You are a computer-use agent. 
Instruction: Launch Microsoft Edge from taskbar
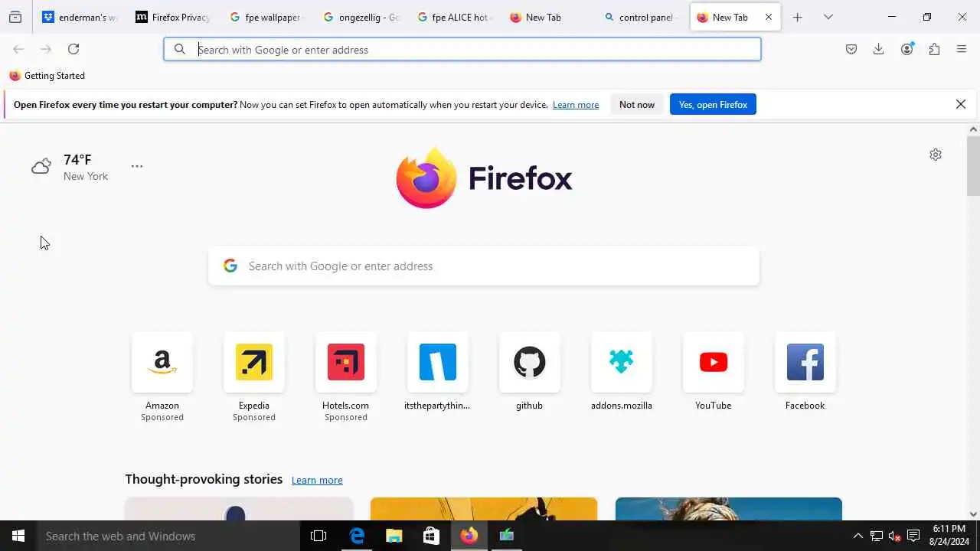(357, 536)
